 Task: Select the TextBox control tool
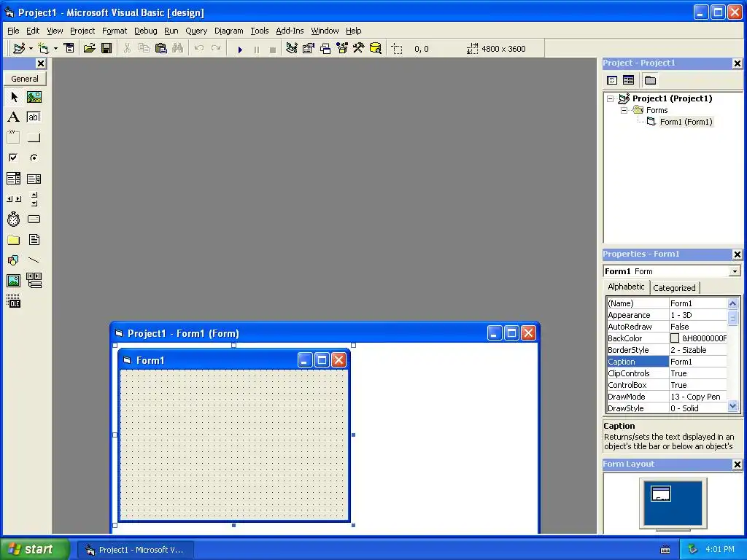(34, 117)
